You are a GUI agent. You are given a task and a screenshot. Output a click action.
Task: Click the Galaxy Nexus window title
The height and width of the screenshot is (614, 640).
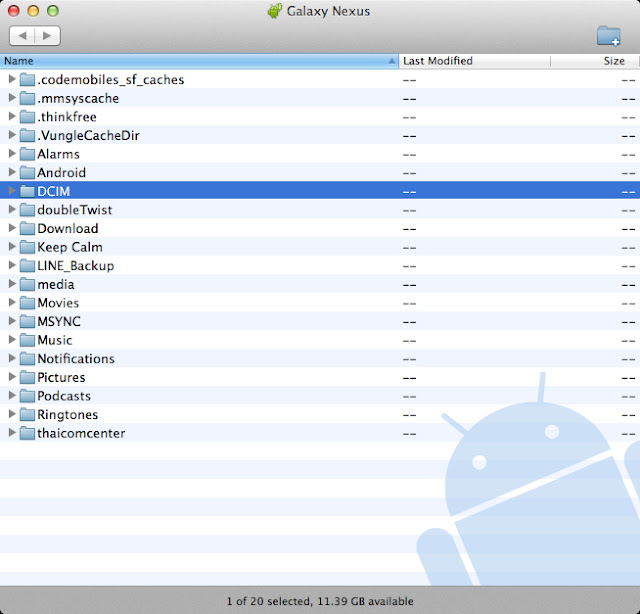click(328, 11)
